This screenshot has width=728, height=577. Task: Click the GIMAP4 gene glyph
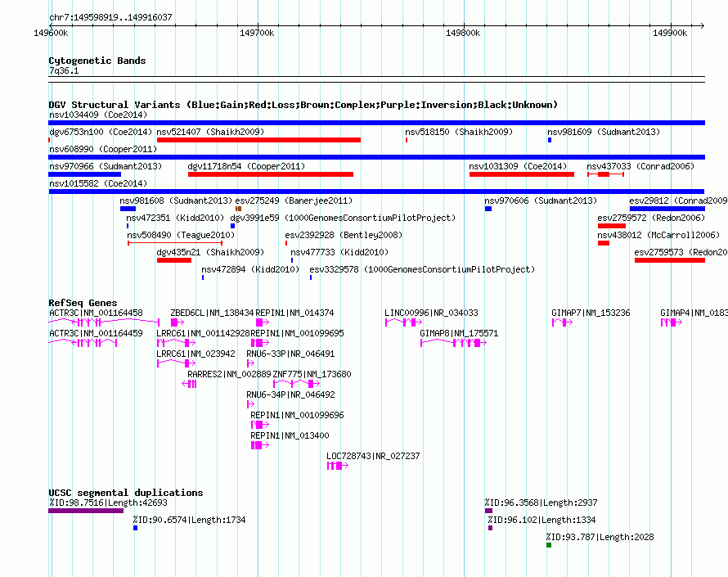(x=672, y=322)
